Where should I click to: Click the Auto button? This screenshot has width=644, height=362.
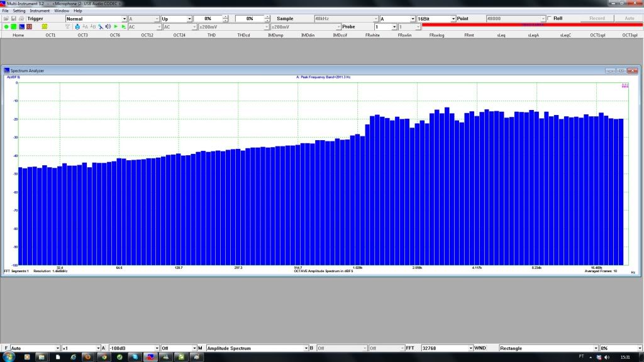[x=629, y=18]
